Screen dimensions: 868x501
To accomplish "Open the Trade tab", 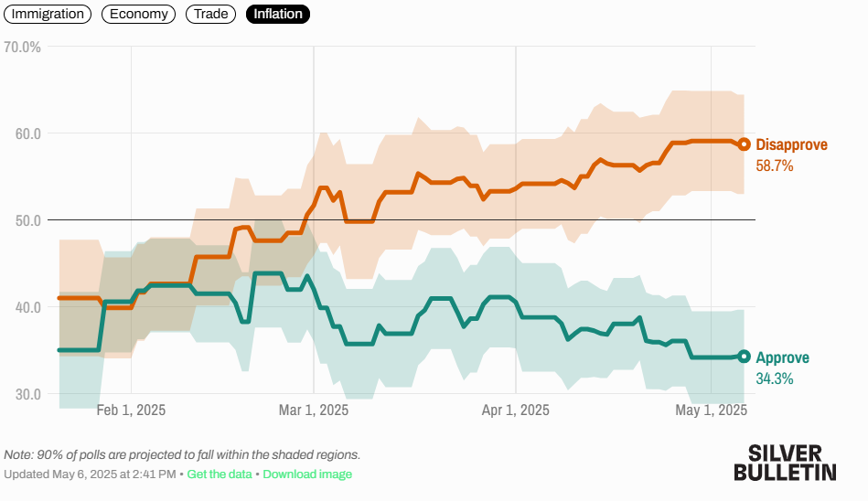I will (211, 14).
